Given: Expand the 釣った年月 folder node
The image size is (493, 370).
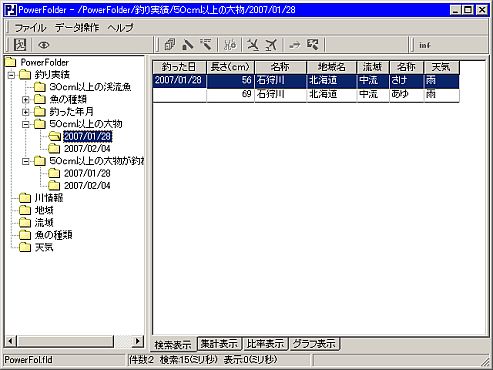Looking at the screenshot, I should [26, 112].
